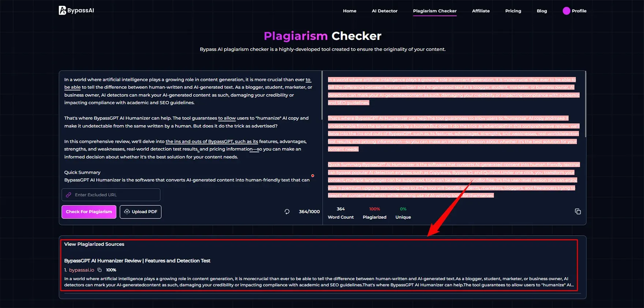Click the Check For Plagiarism button

click(89, 212)
